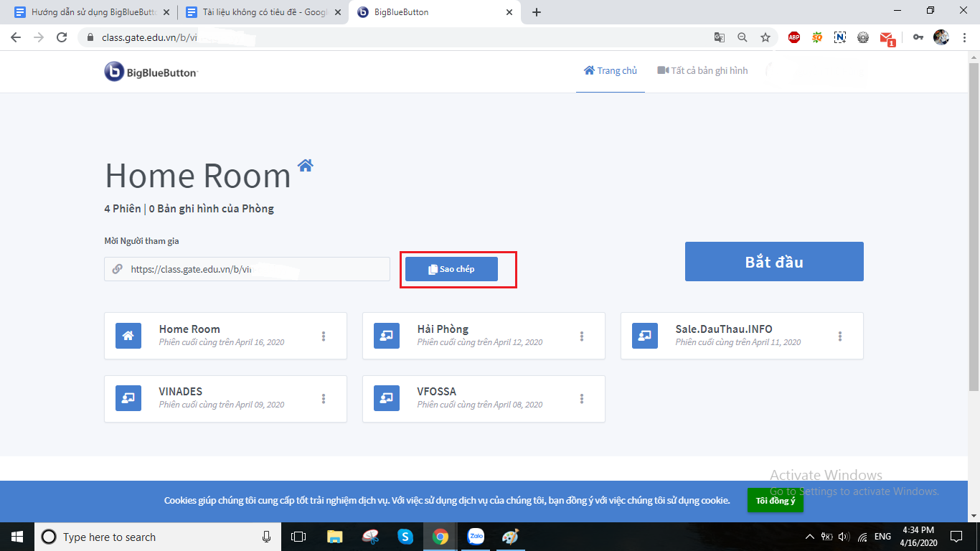Click the VFOSSA room icon
Image resolution: width=980 pixels, height=551 pixels.
click(387, 398)
